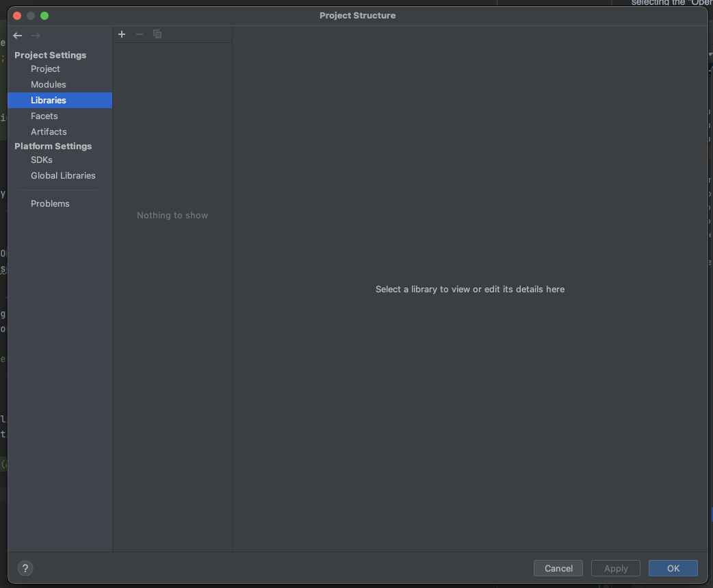Open the Facets configuration

click(44, 116)
